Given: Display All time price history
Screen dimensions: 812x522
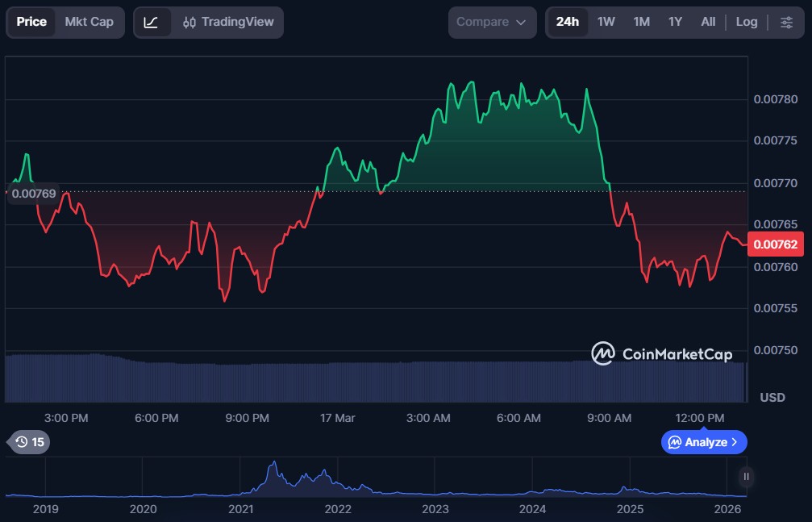Looking at the screenshot, I should point(708,22).
